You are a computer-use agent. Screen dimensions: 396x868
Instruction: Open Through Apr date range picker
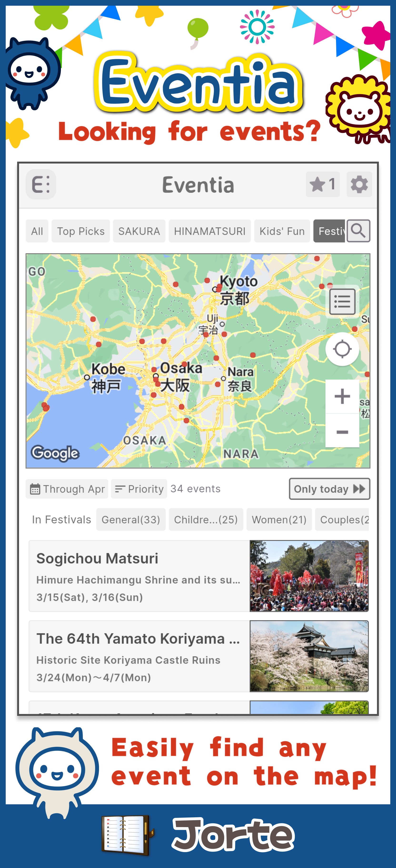[x=67, y=489]
